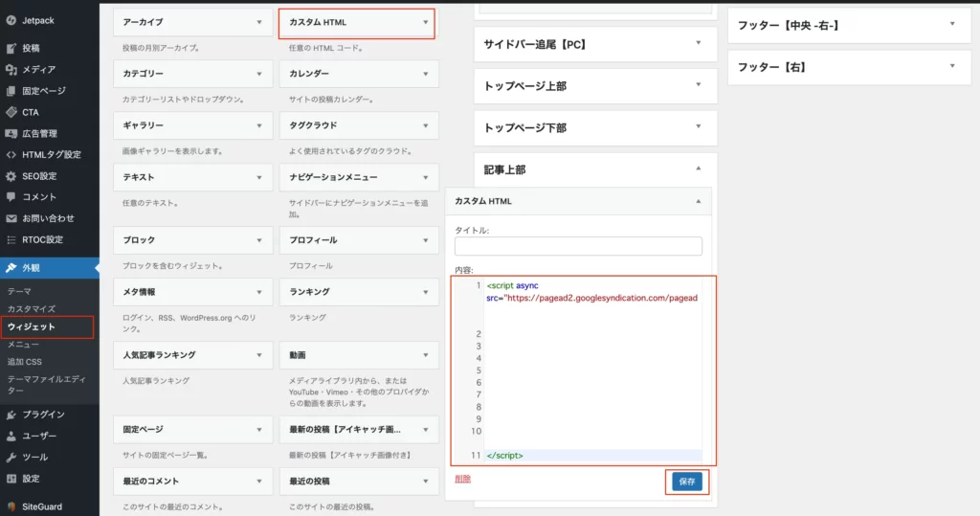
Task: Click the HTMLタグ設定 code icon
Action: point(11,154)
